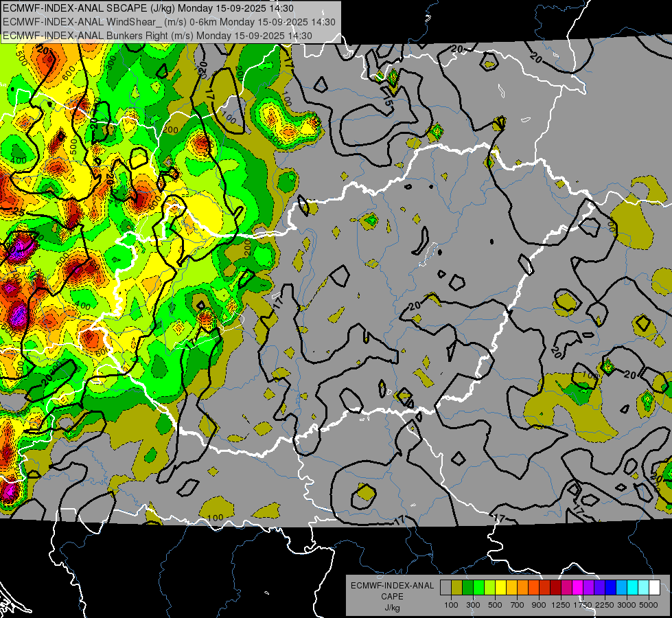Click the legend value 900
The image size is (672, 618).
tap(539, 605)
